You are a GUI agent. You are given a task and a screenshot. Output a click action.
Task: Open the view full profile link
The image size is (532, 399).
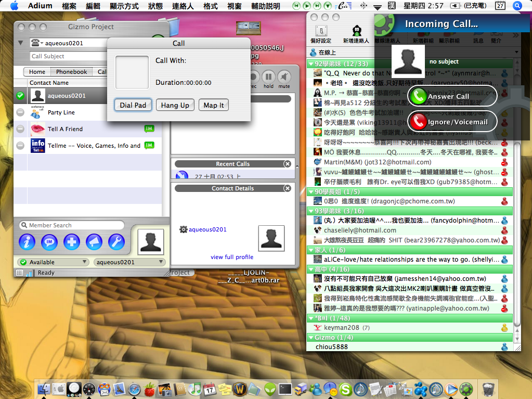(x=232, y=257)
